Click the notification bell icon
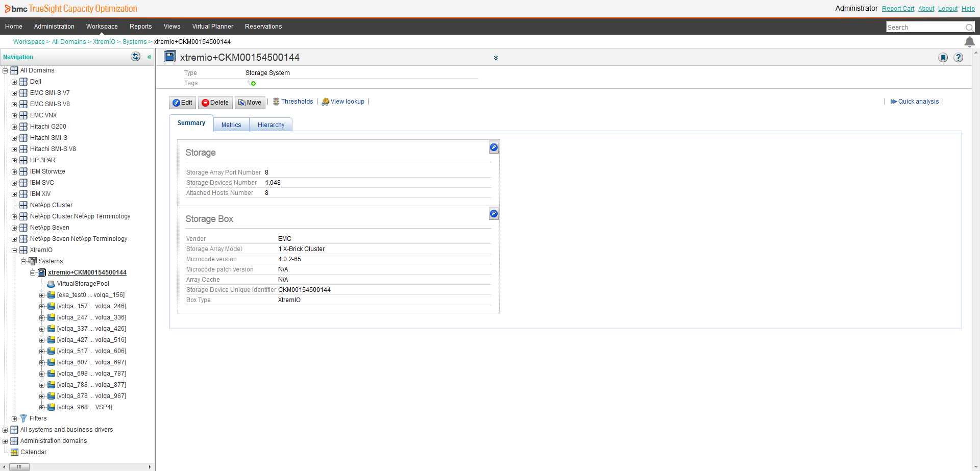980x471 pixels. tap(969, 42)
